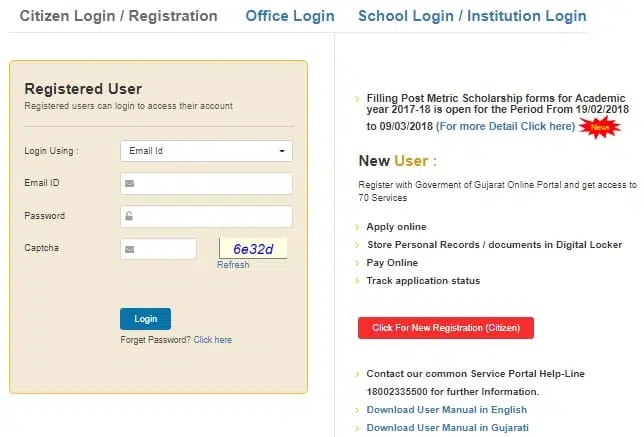Open the Login Using Email Id dropdown
Viewport: 644px width, 437px height.
coord(206,151)
